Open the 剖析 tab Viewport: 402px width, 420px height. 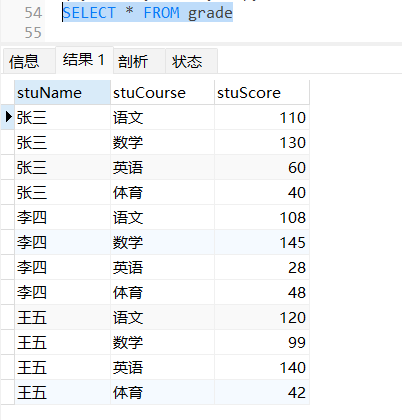pos(139,61)
